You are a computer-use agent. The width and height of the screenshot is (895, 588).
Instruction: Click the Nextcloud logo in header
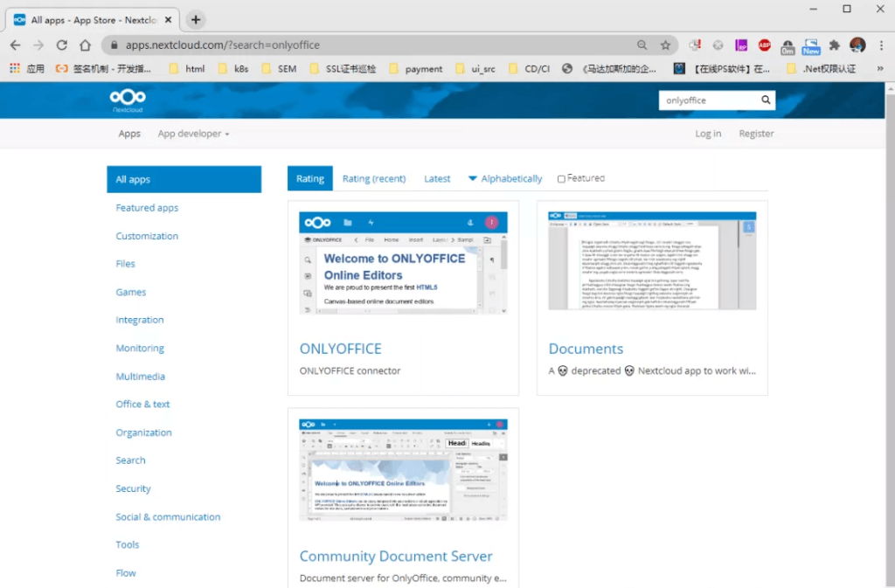(128, 100)
